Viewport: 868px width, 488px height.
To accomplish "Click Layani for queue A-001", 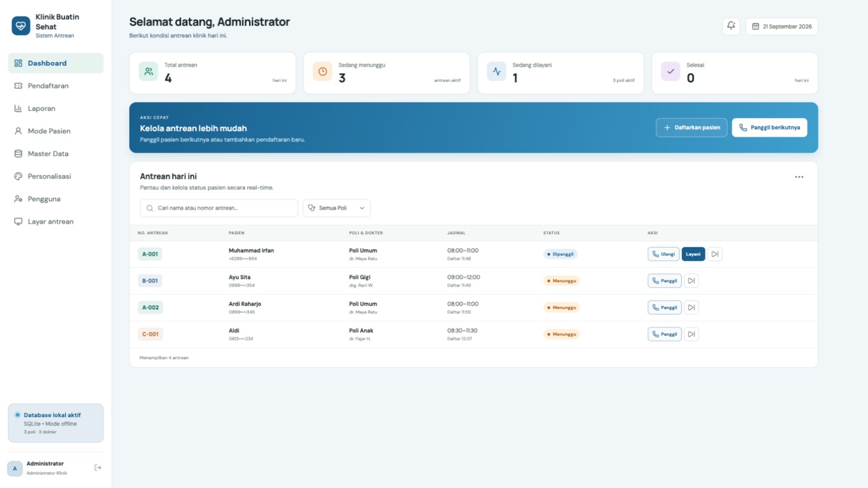I will pyautogui.click(x=693, y=254).
